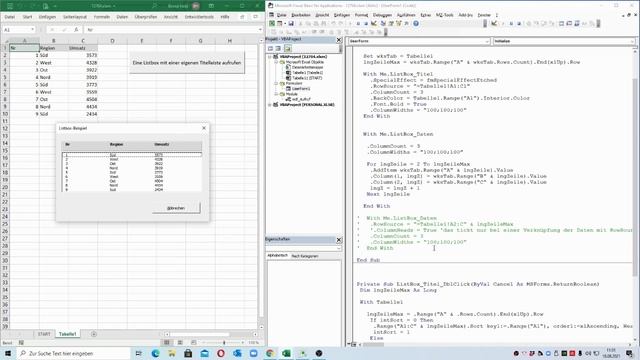Collapse the Formulare folder node

click(x=276, y=83)
